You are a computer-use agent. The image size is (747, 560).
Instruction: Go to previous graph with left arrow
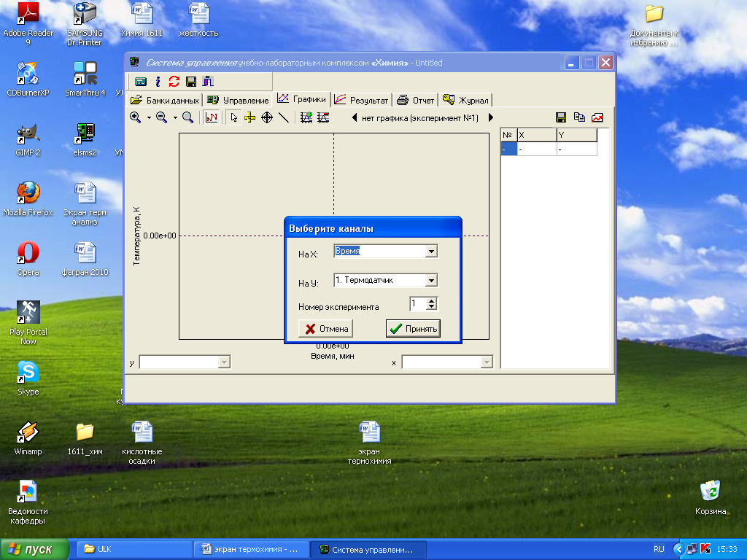click(355, 117)
